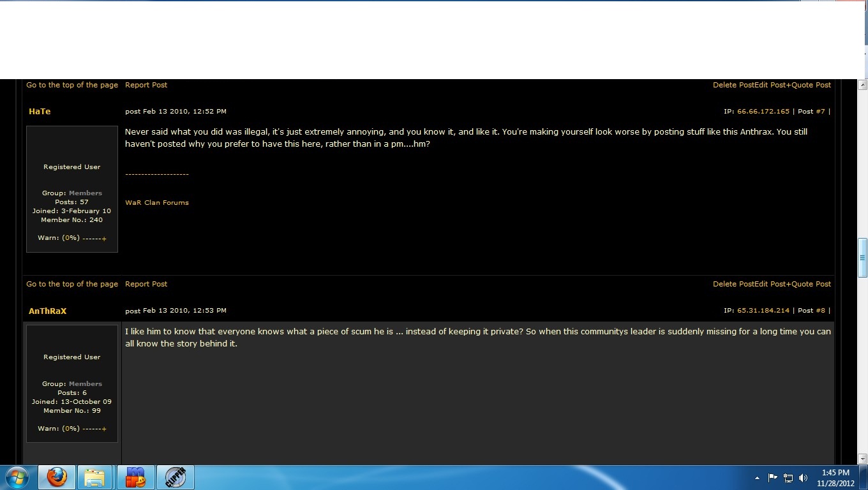Open HaTe's user profile link
The height and width of the screenshot is (490, 868).
click(40, 112)
